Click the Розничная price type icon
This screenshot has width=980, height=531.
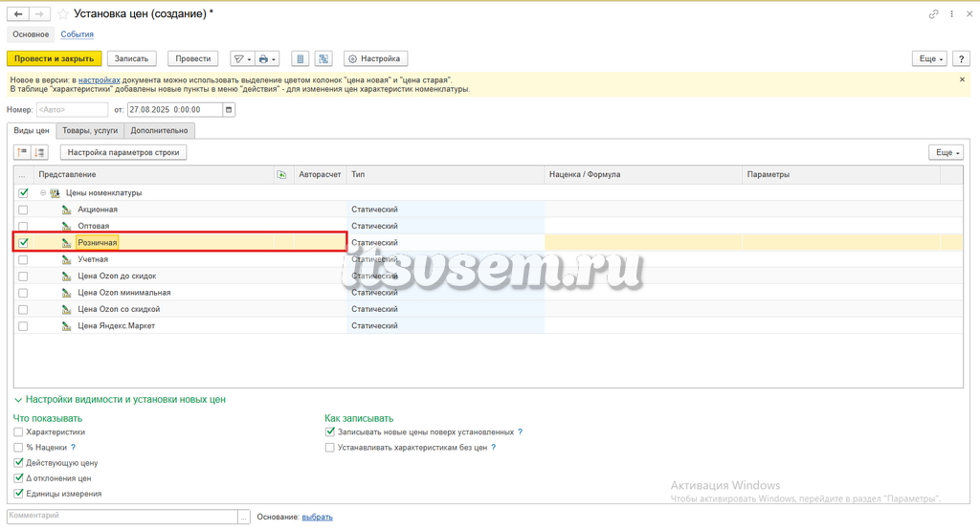[66, 242]
